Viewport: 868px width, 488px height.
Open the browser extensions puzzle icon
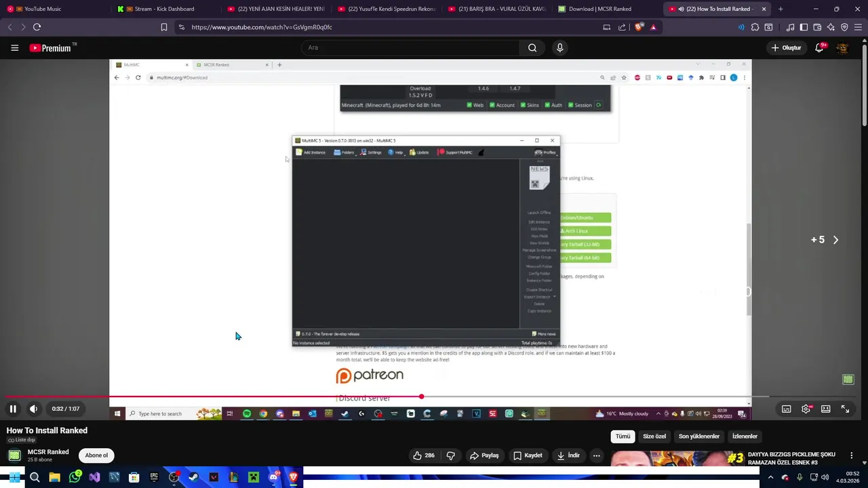(755, 27)
